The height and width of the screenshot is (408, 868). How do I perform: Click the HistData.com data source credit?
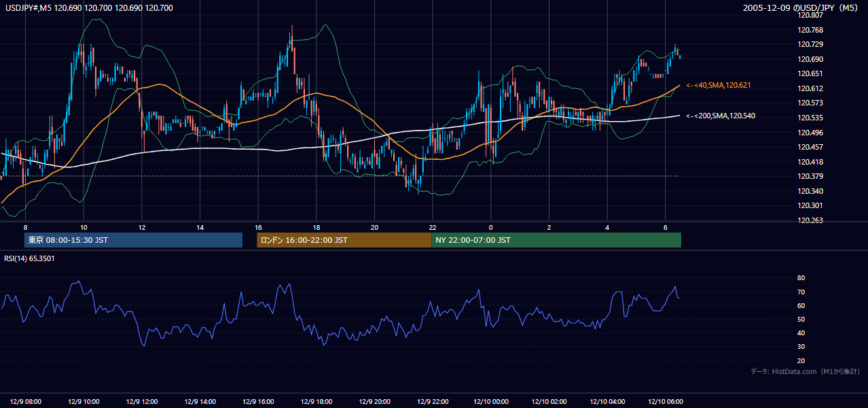[x=806, y=372]
